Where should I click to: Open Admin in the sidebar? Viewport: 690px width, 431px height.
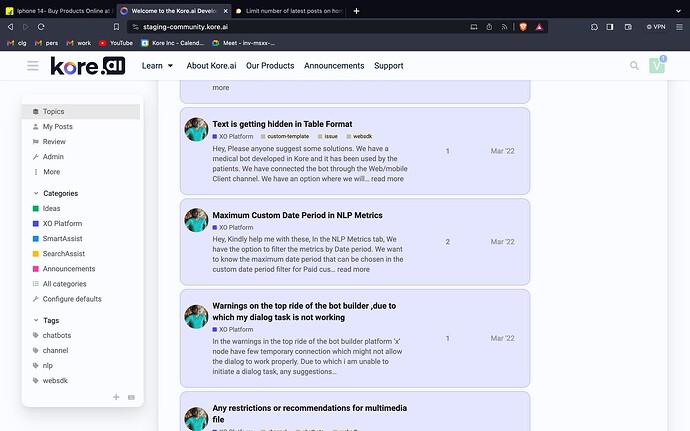click(81, 156)
